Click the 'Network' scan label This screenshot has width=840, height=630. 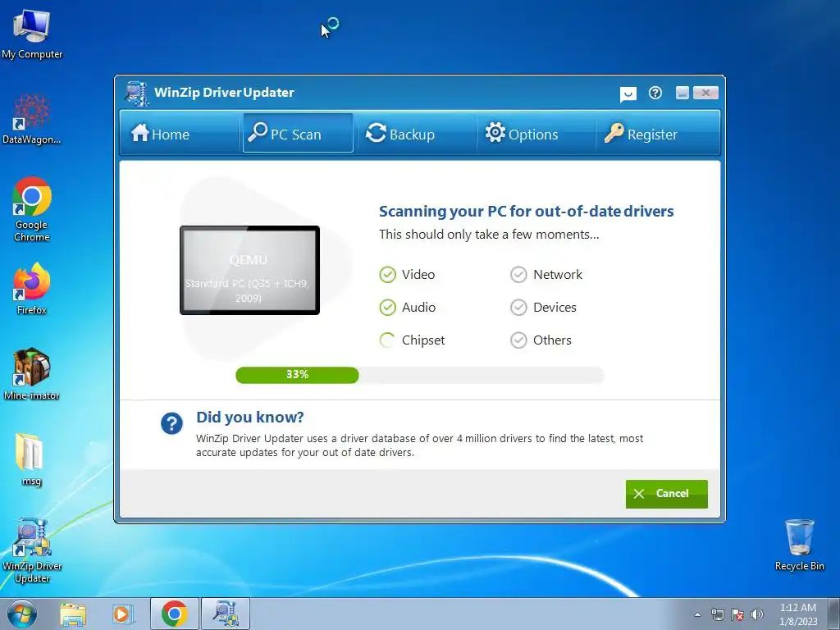click(x=558, y=274)
